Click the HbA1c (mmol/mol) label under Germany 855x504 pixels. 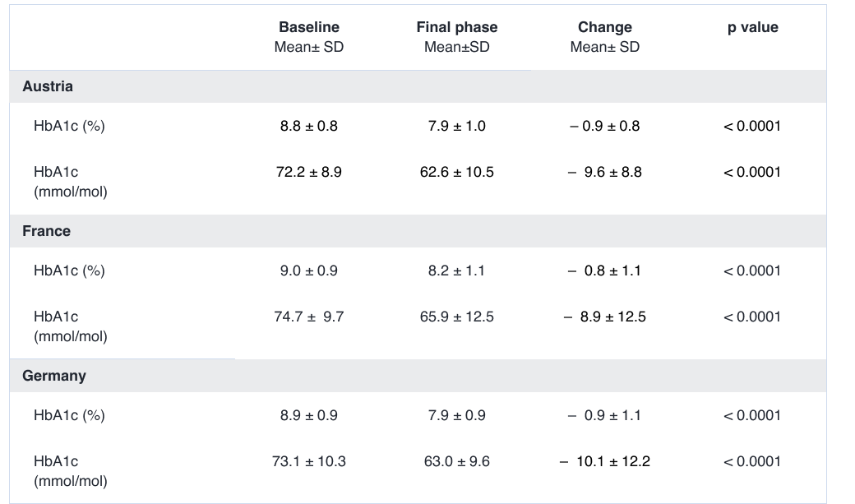click(70, 470)
